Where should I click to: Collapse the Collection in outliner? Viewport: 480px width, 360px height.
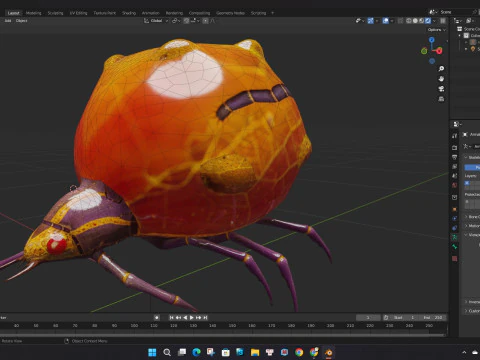tap(460, 35)
